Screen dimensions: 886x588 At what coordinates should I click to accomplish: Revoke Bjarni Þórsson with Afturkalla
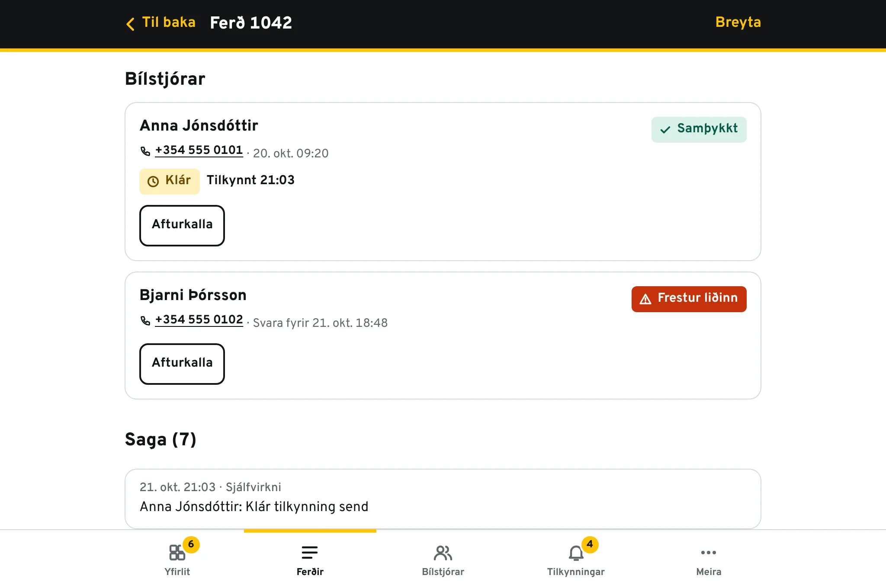[182, 364]
